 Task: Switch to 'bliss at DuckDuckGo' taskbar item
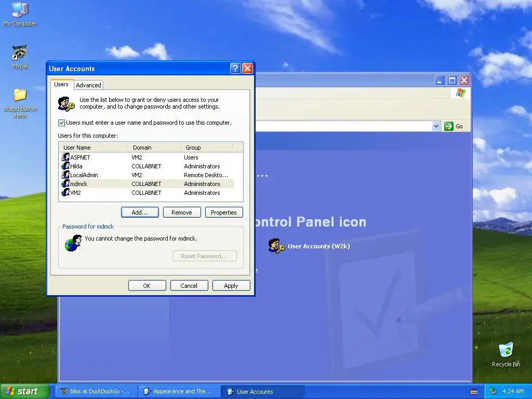97,392
